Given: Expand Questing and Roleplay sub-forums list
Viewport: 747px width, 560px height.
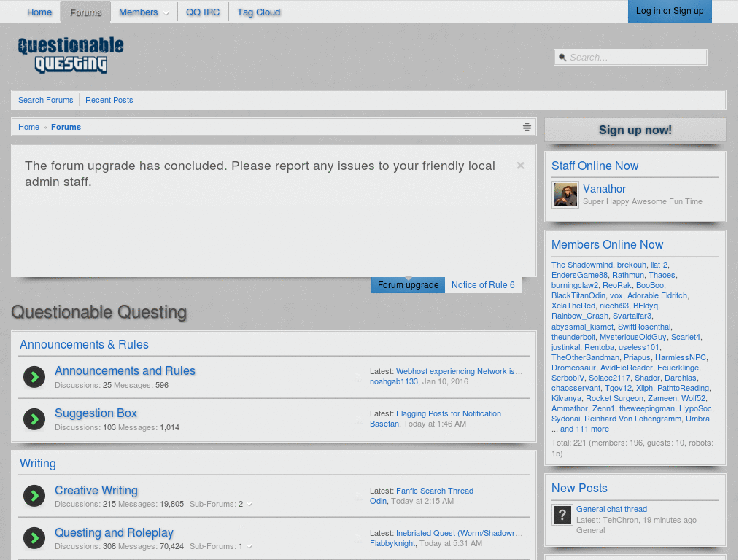Looking at the screenshot, I should click(249, 547).
